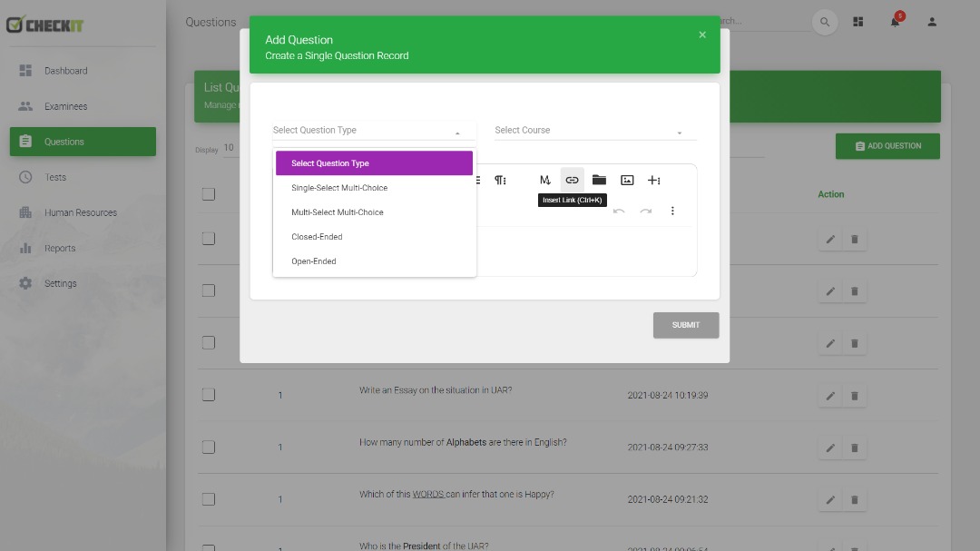
Task: Open the Dashboard sidebar item
Action: pos(83,71)
